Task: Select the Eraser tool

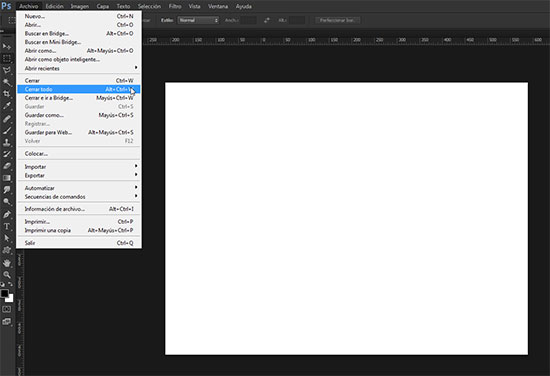Action: [x=7, y=166]
